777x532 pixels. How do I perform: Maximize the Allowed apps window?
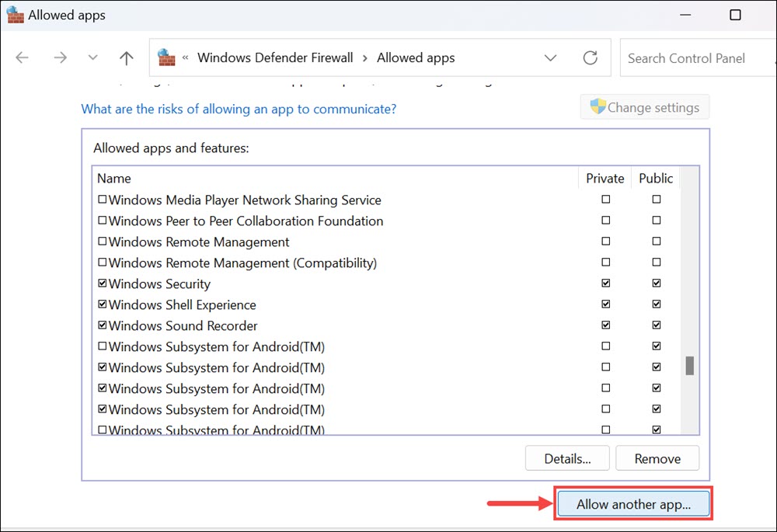(735, 15)
